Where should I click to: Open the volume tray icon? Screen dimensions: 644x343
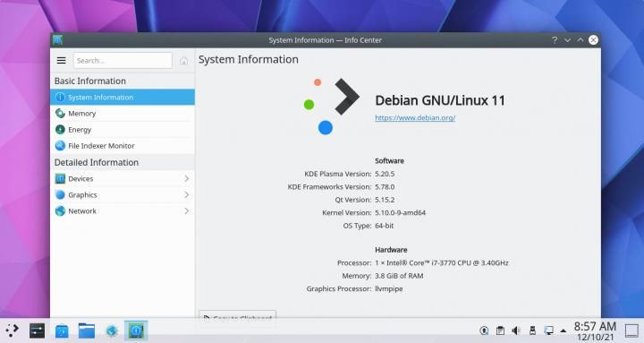coord(516,330)
